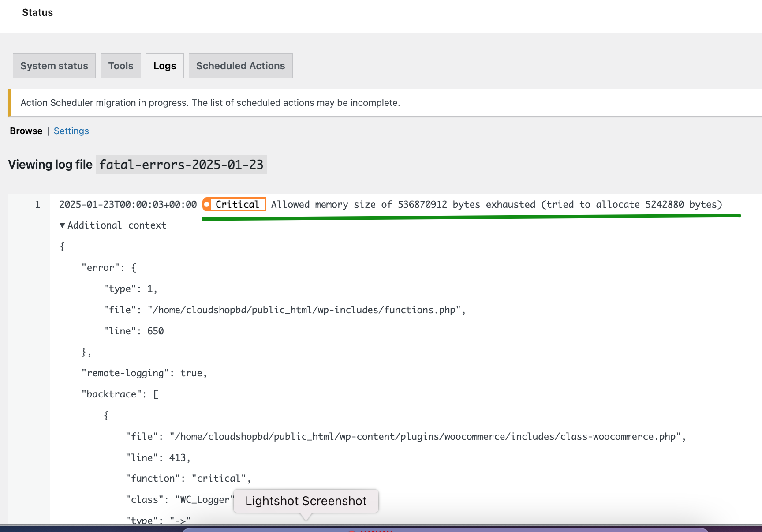This screenshot has width=762, height=532.
Task: Click the log filename fatal-errors-2025-01-23
Action: (x=181, y=165)
